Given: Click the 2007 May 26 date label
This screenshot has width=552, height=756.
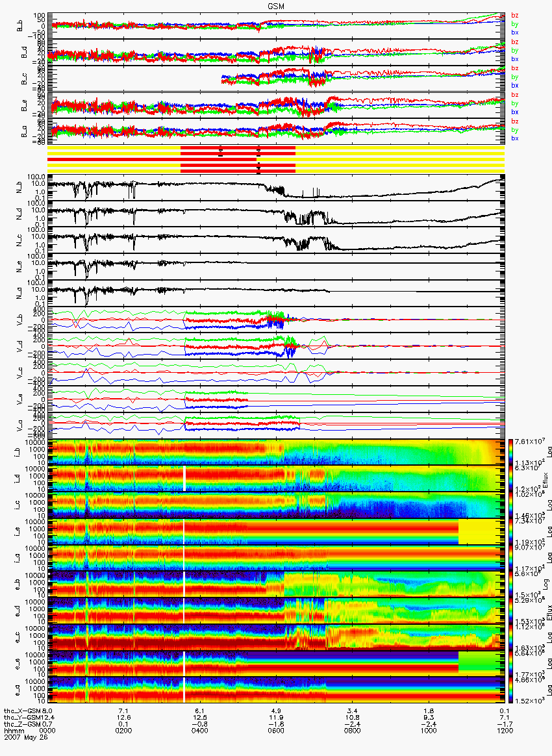Looking at the screenshot, I should pyautogui.click(x=27, y=737).
